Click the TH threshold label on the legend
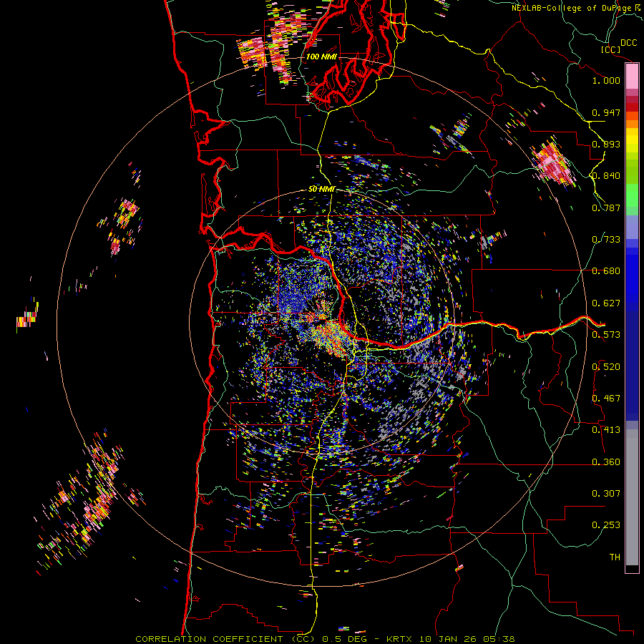 coord(615,557)
